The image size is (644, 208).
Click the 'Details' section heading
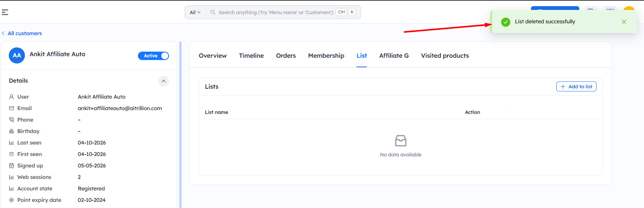[x=18, y=81]
